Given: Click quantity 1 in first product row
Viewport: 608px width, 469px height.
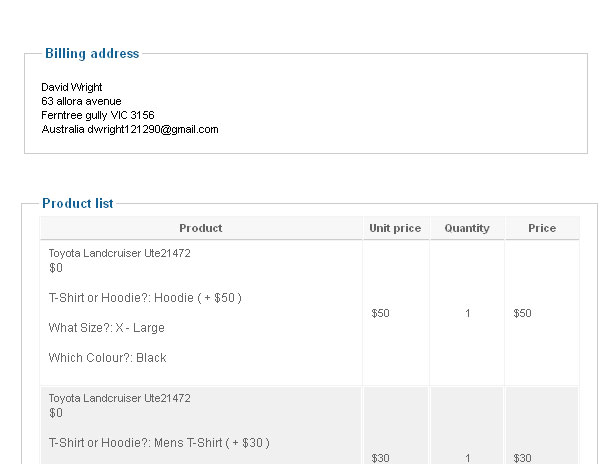Looking at the screenshot, I should click(468, 313).
